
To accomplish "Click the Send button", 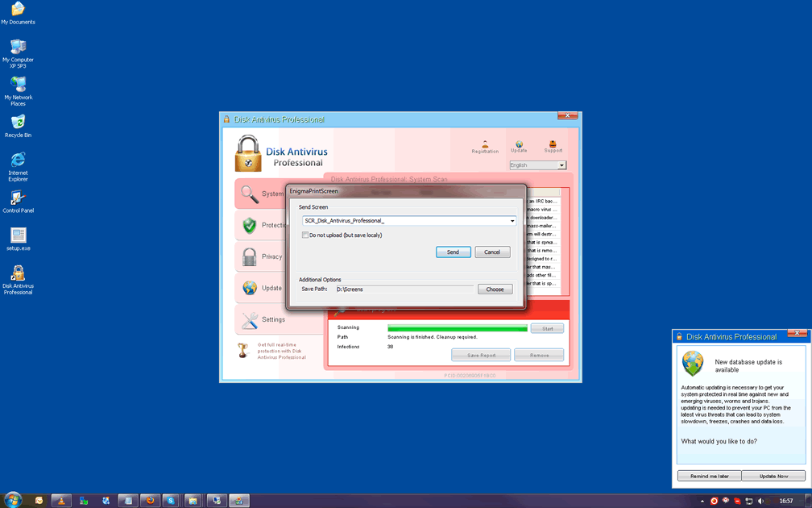I will click(x=453, y=252).
